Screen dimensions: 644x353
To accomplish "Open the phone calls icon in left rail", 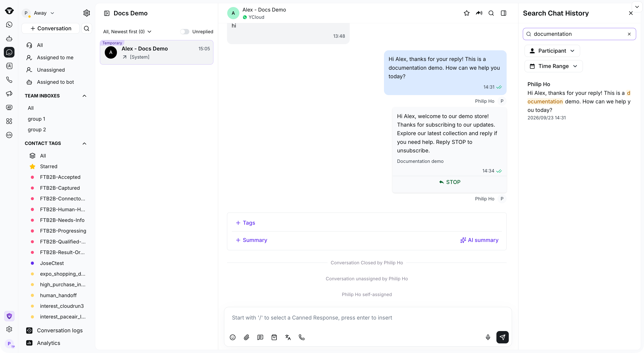I will [x=9, y=80].
